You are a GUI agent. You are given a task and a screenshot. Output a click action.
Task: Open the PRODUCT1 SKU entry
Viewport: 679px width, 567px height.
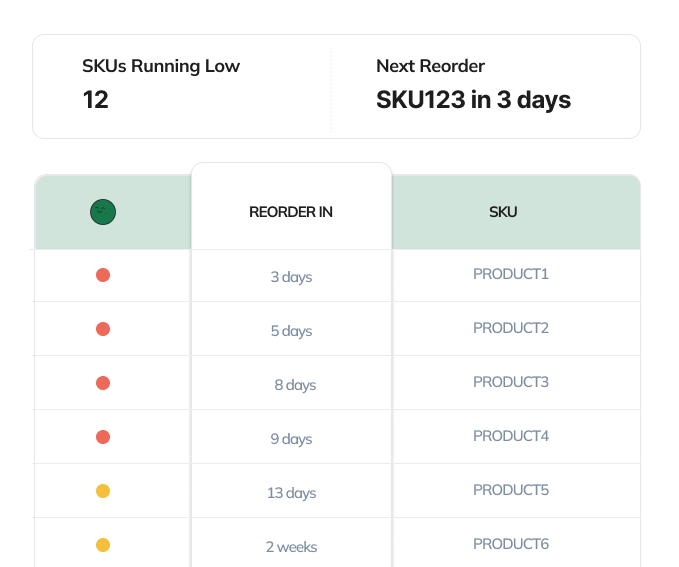click(511, 274)
